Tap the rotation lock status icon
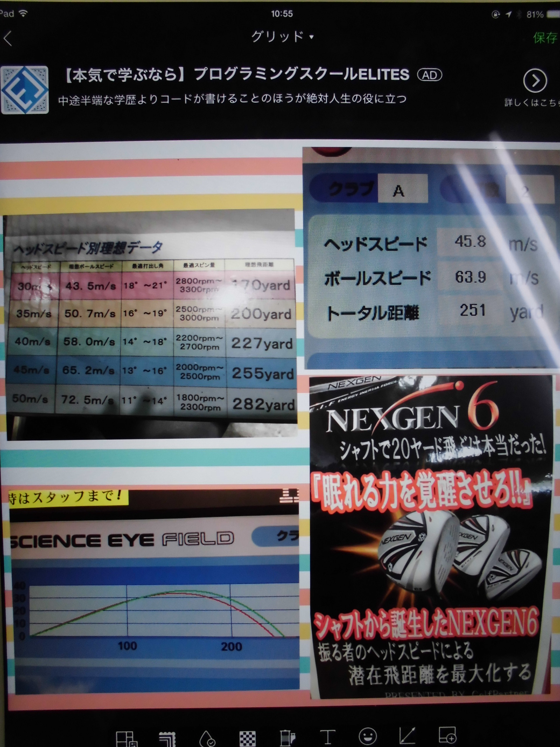 pos(496,14)
